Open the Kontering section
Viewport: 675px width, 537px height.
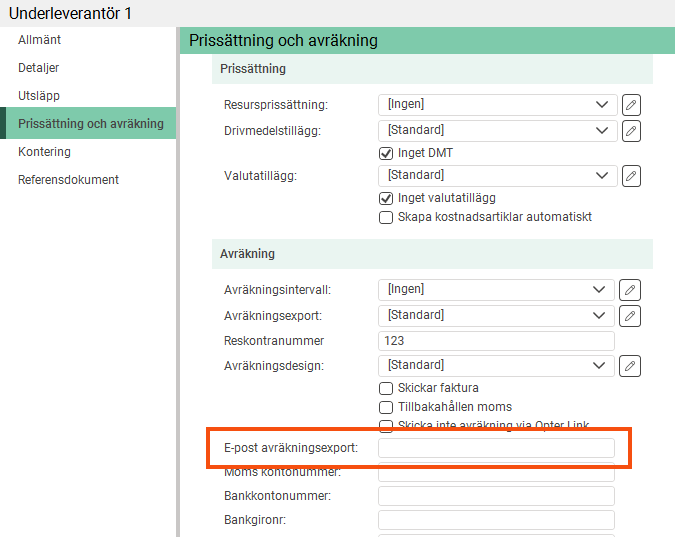coord(44,152)
